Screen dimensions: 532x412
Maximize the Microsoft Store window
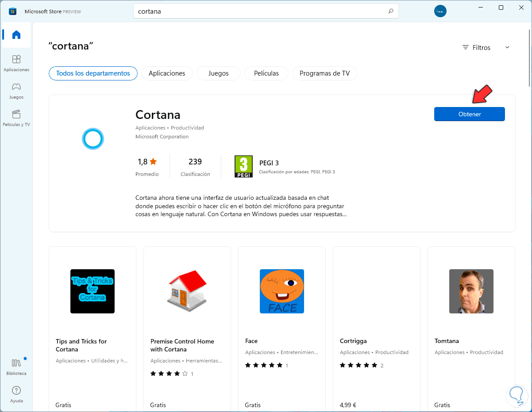coord(501,8)
